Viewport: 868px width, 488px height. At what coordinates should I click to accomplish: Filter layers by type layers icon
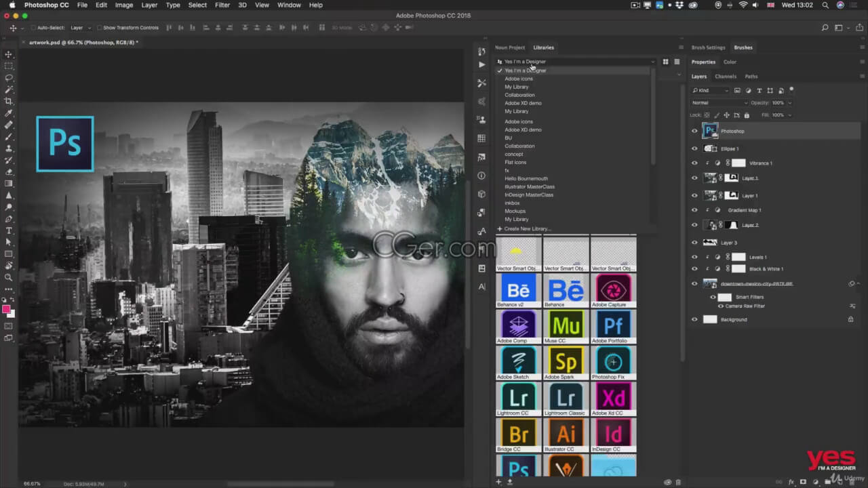click(759, 90)
